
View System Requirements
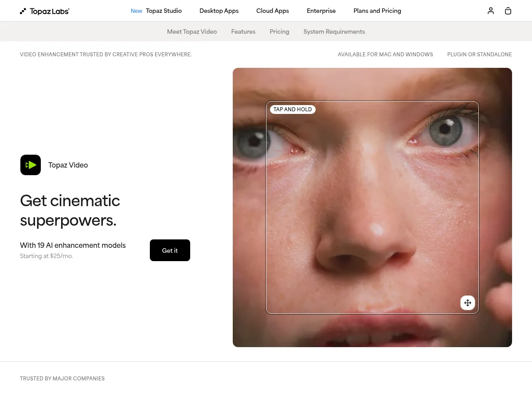334,31
